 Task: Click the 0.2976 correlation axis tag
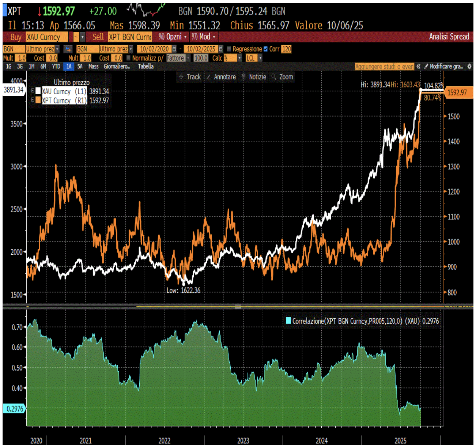click(x=14, y=409)
